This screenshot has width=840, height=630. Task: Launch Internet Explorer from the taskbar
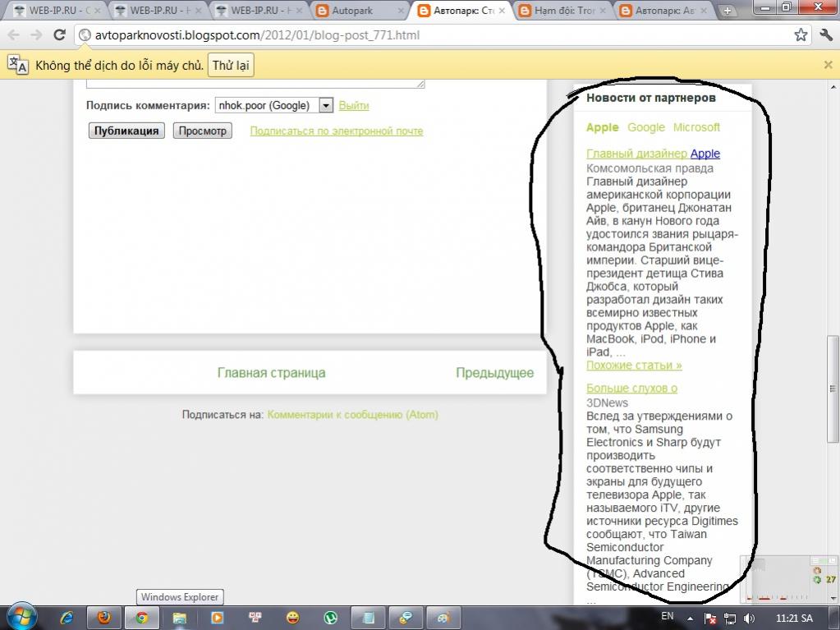67,618
